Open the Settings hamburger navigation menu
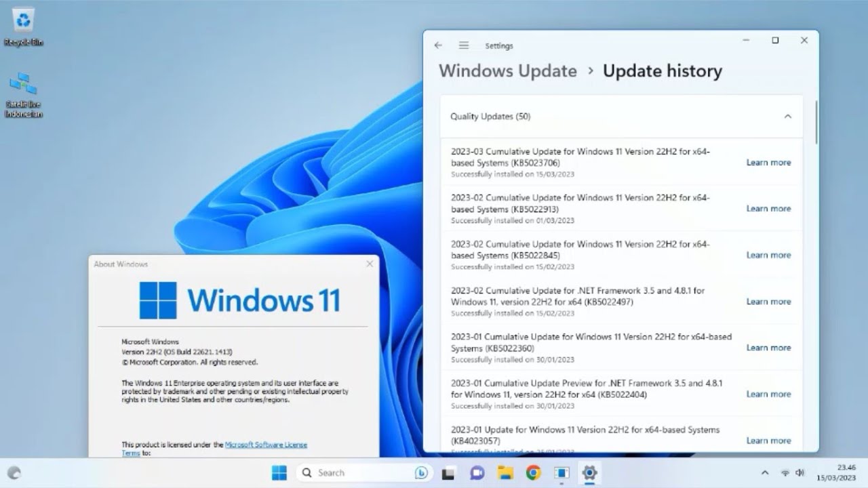This screenshot has height=488, width=868. (x=464, y=45)
